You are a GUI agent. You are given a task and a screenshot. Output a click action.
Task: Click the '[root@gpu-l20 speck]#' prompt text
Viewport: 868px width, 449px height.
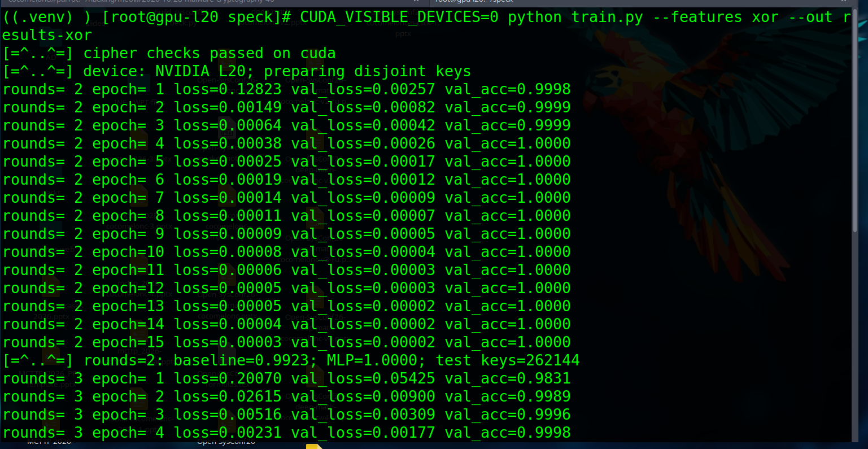(197, 18)
